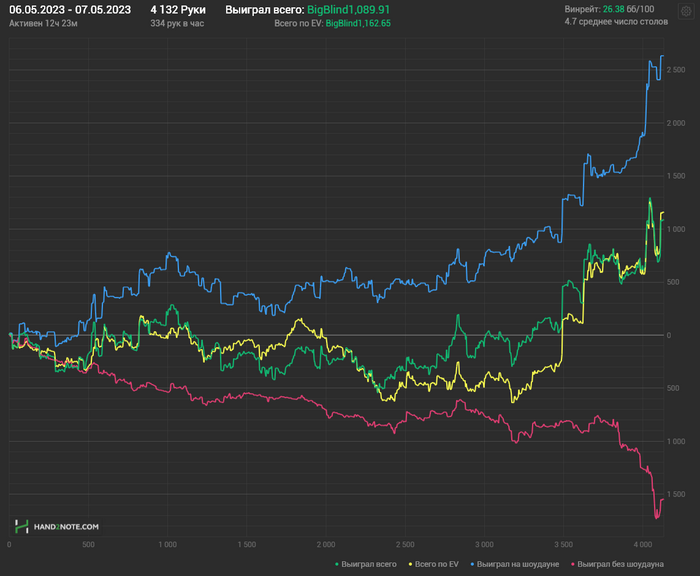The height and width of the screenshot is (576, 700).
Task: Click the x-axis label 4 000
Action: pos(643,544)
